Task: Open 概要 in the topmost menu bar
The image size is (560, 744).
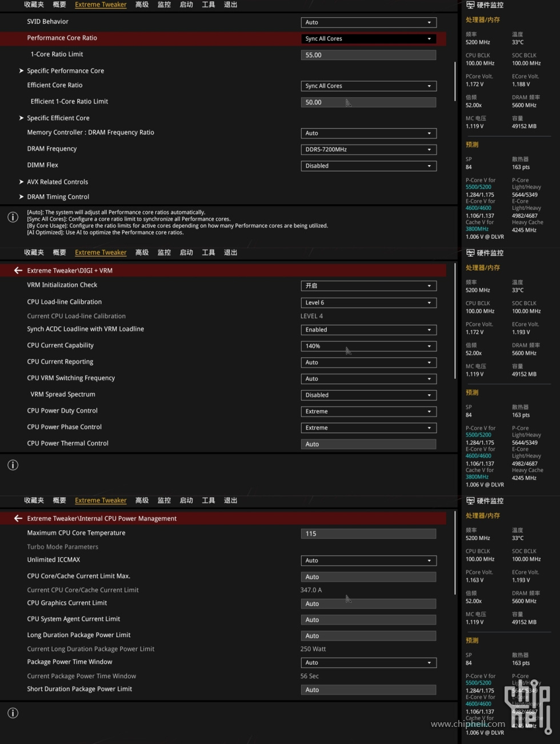Action: (x=59, y=5)
